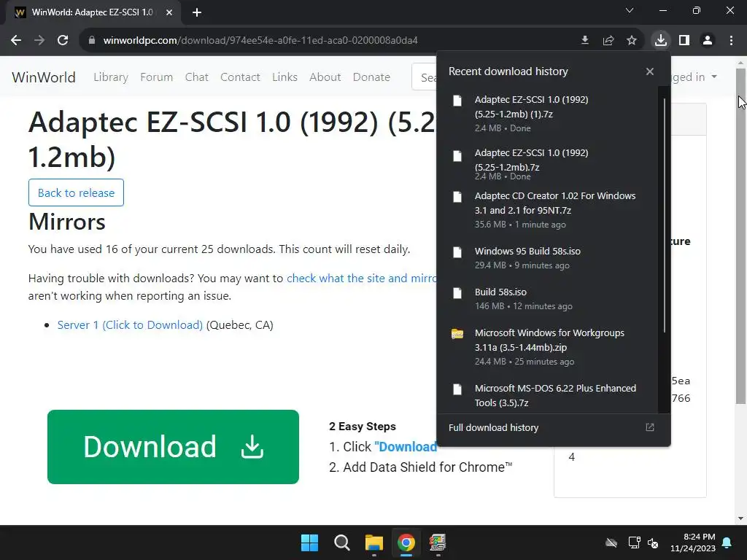
Task: Open the Forum nav item
Action: [156, 77]
